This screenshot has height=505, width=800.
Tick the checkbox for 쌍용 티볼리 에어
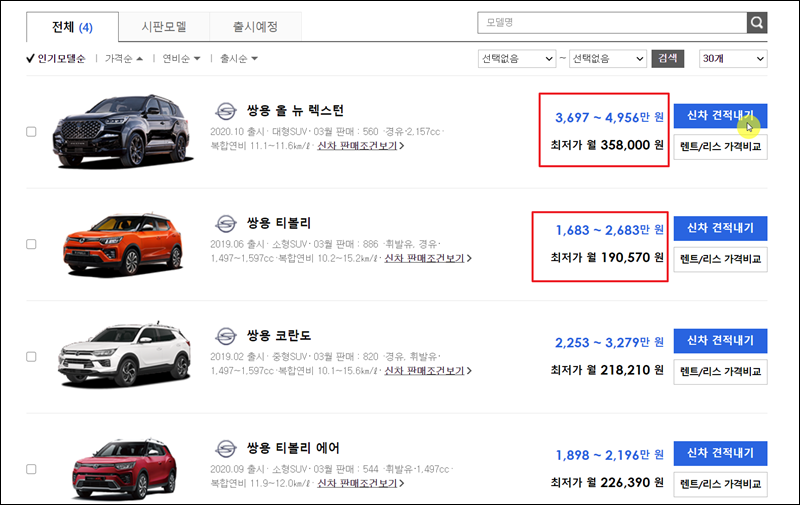[31, 469]
